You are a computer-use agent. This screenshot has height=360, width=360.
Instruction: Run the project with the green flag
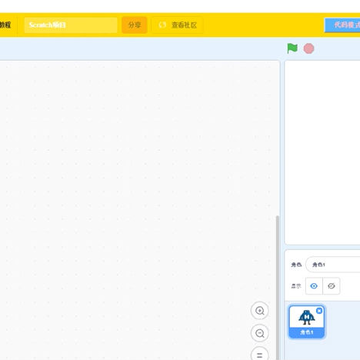292,48
